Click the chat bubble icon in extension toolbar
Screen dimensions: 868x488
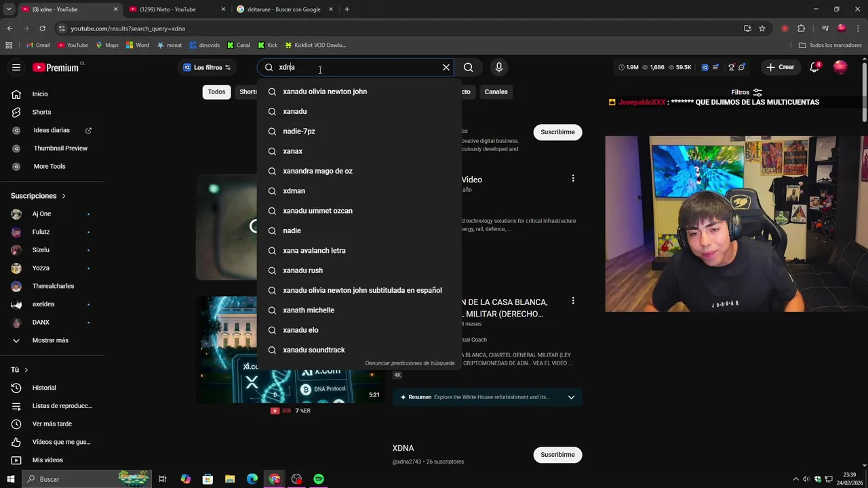(x=742, y=67)
